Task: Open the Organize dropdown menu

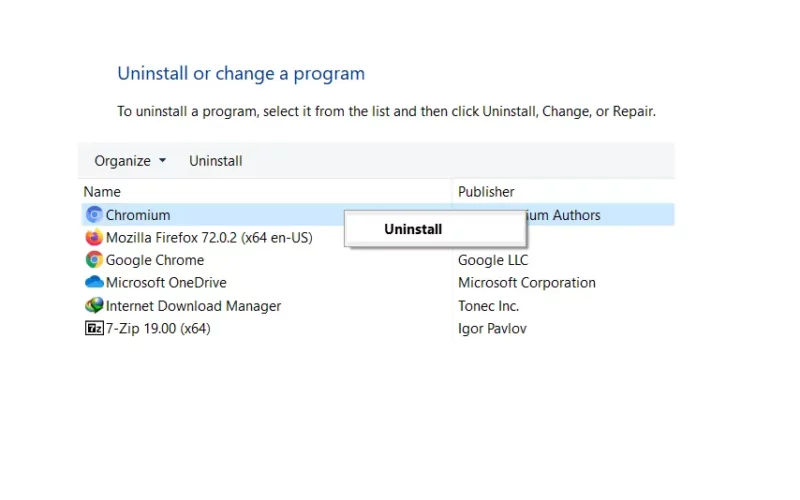Action: [130, 161]
